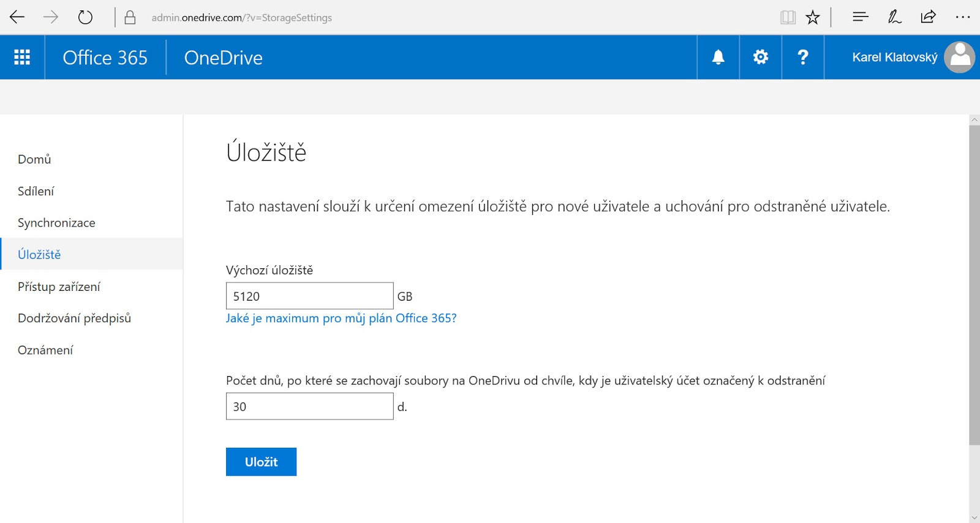The width and height of the screenshot is (980, 523).
Task: Click the Karel Klatovský account name
Action: coord(895,57)
